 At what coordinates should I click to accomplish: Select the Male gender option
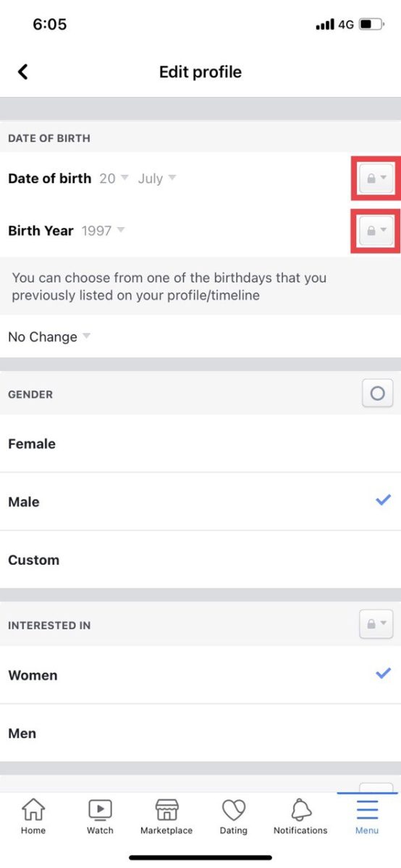point(200,501)
